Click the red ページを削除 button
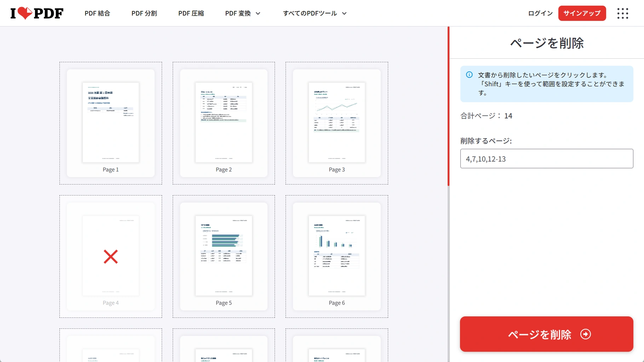Screen dimensions: 644x362 coord(547,334)
